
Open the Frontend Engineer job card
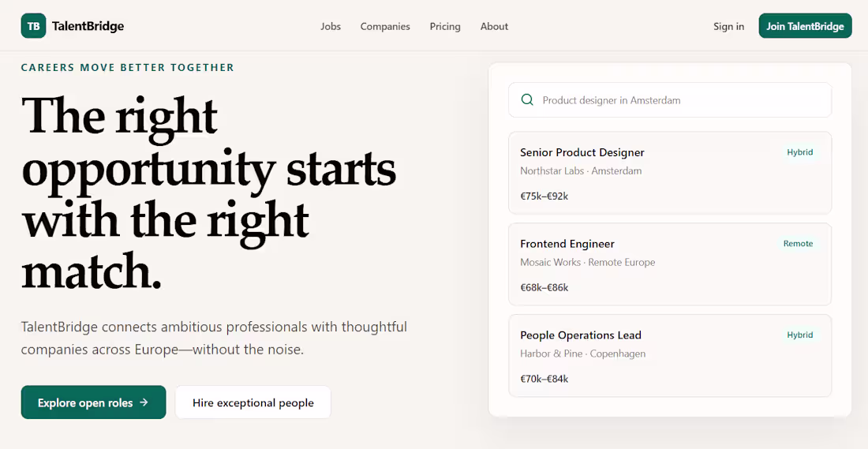(x=670, y=264)
